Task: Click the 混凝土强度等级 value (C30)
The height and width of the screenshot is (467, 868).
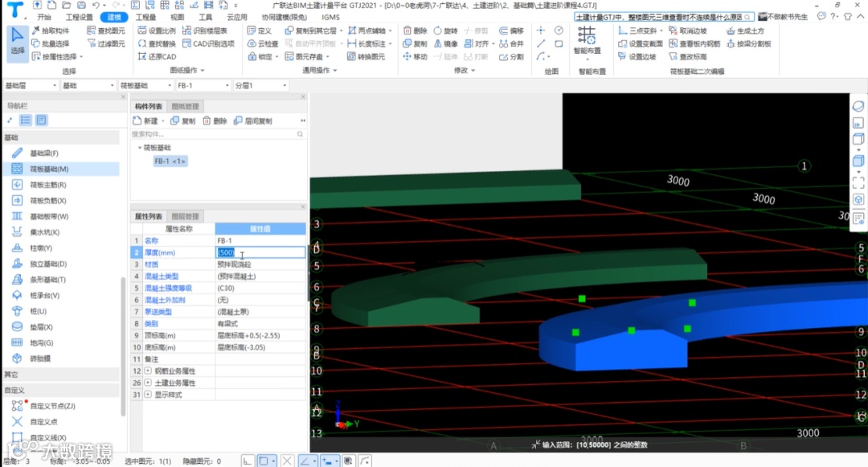Action: pos(260,288)
